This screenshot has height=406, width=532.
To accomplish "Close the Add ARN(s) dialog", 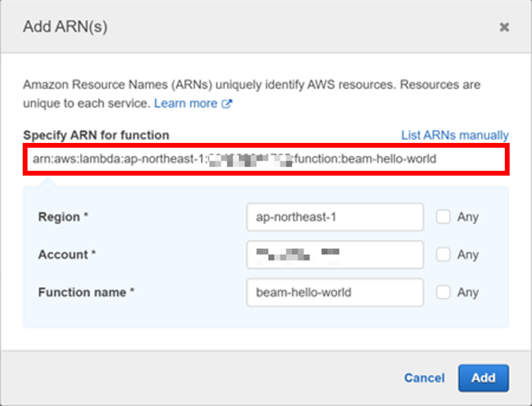I will pos(504,27).
